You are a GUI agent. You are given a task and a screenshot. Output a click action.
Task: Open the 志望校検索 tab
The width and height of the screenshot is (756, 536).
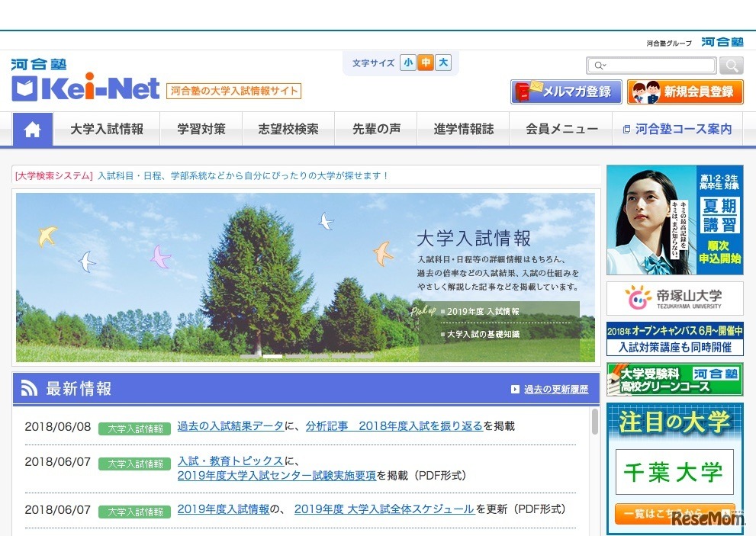tap(288, 129)
